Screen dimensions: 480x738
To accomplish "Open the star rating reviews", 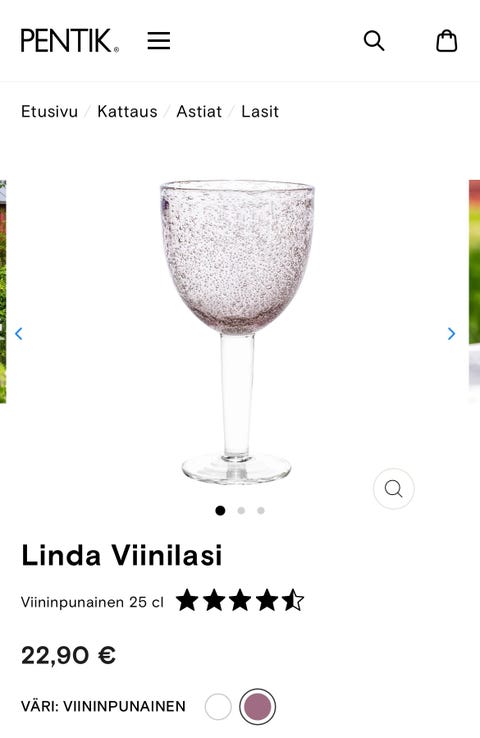I will pos(240,601).
